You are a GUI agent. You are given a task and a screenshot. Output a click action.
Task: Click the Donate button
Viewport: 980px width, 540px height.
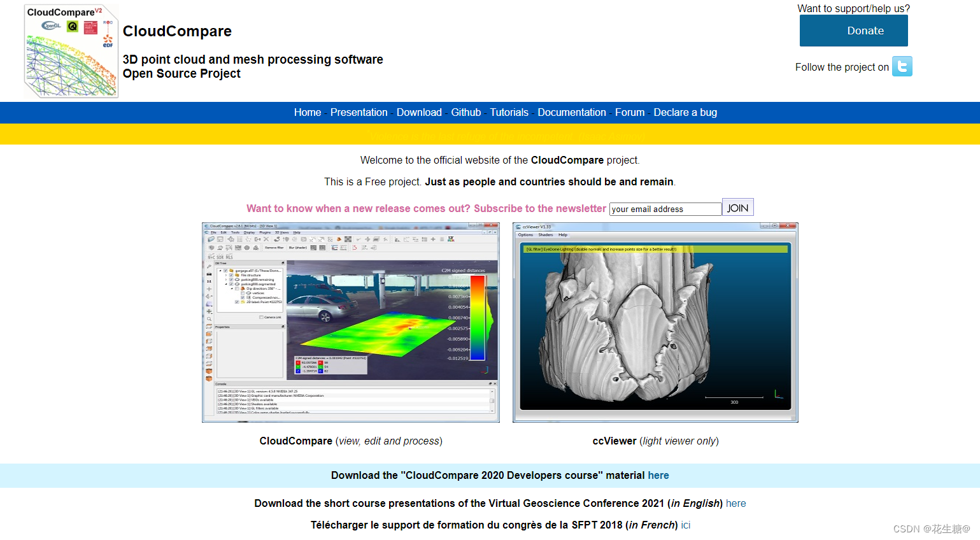click(x=854, y=31)
